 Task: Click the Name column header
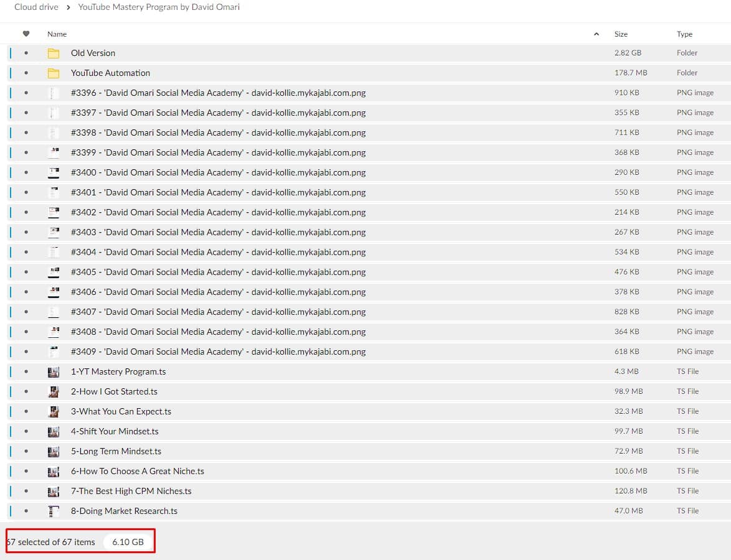pos(57,34)
